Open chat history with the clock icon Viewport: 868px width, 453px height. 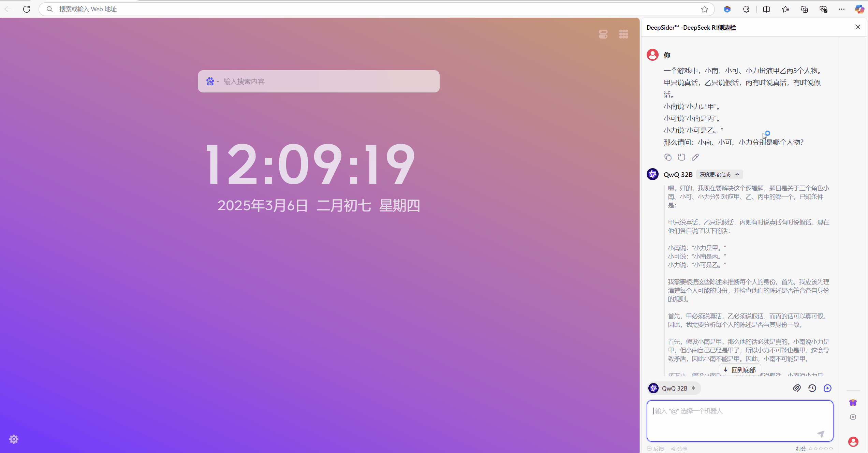click(x=812, y=388)
